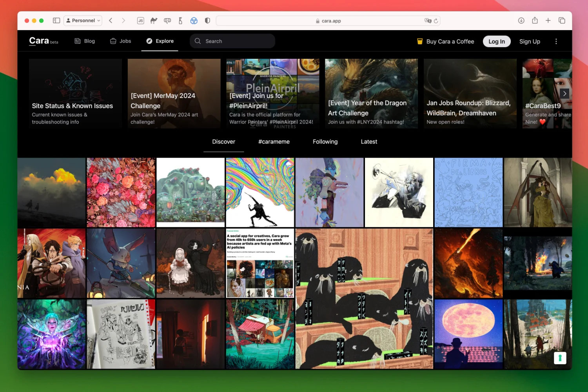
Task: Open the Jobs page
Action: click(120, 41)
